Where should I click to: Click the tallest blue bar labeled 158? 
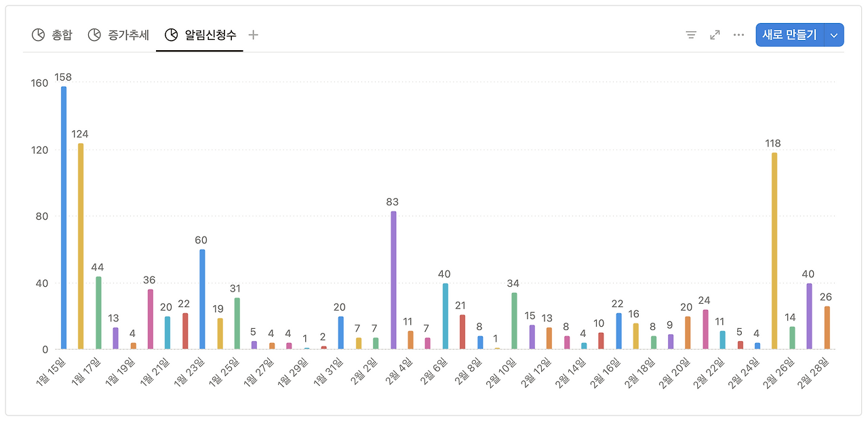coord(62,217)
